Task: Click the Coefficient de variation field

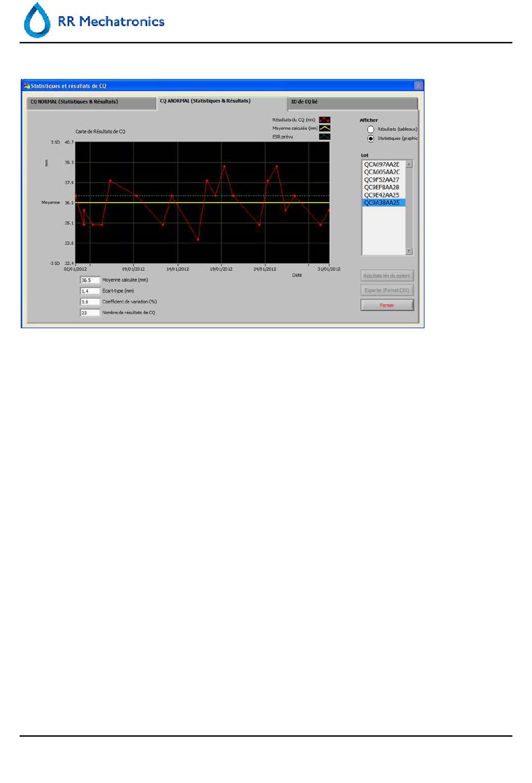Action: [90, 302]
